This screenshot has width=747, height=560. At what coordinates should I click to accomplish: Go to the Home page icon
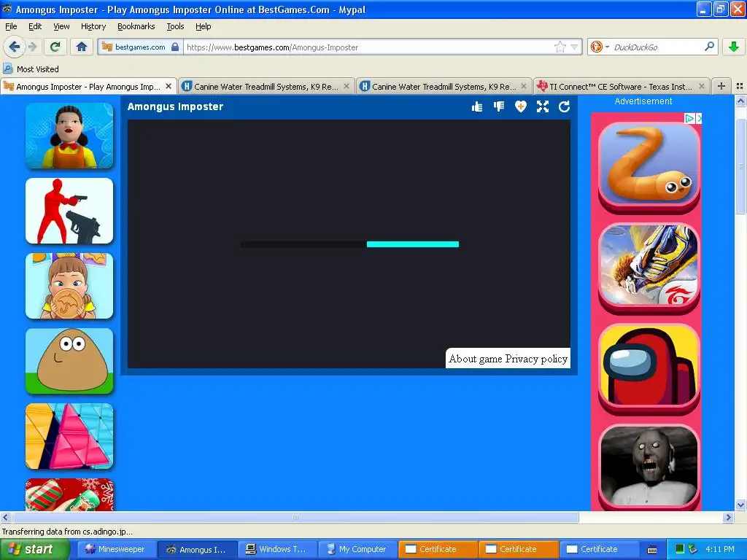tap(82, 47)
